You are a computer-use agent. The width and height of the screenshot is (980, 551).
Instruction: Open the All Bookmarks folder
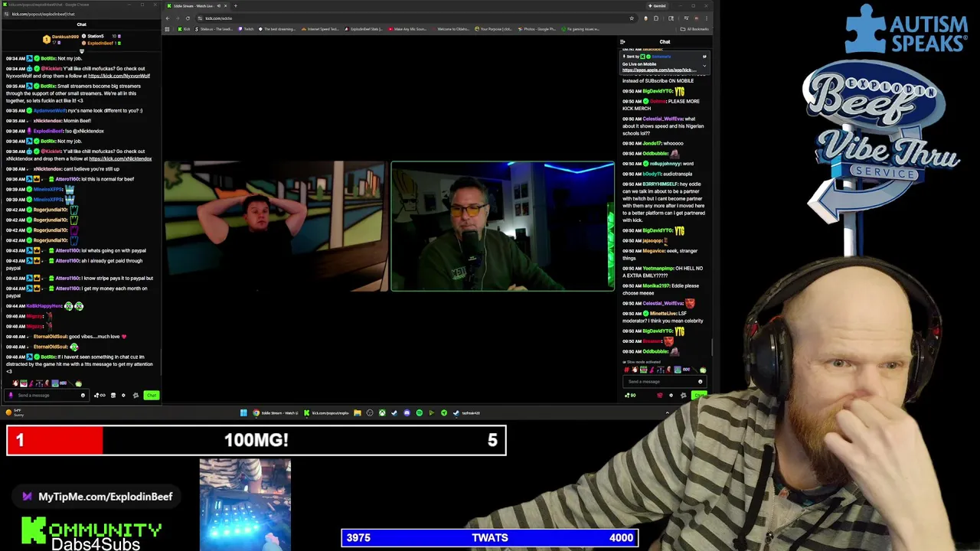point(694,29)
